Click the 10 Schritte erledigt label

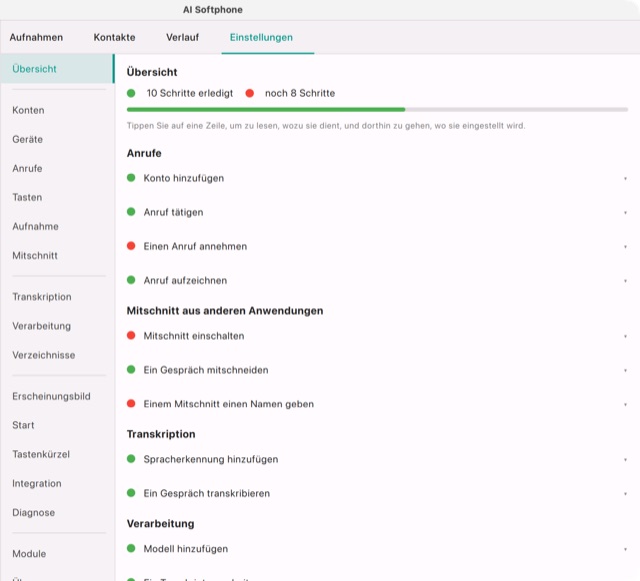[x=190, y=93]
